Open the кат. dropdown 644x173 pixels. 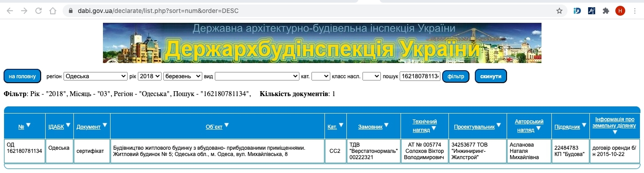(320, 76)
